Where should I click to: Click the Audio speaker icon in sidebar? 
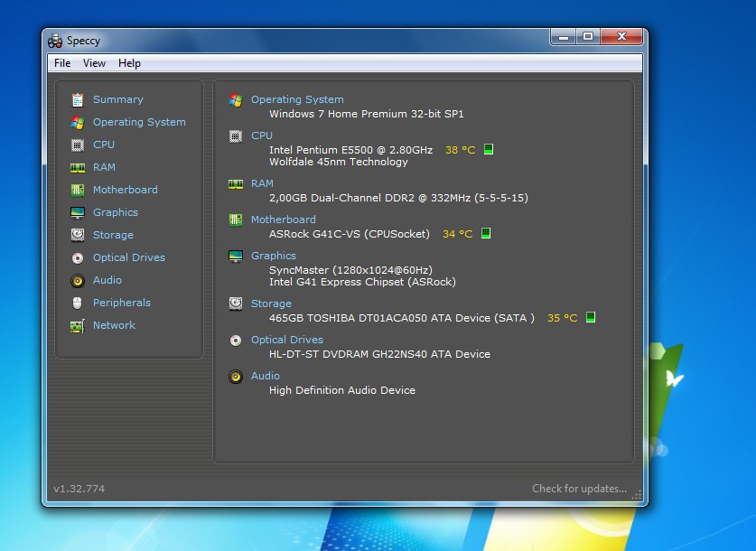(77, 281)
